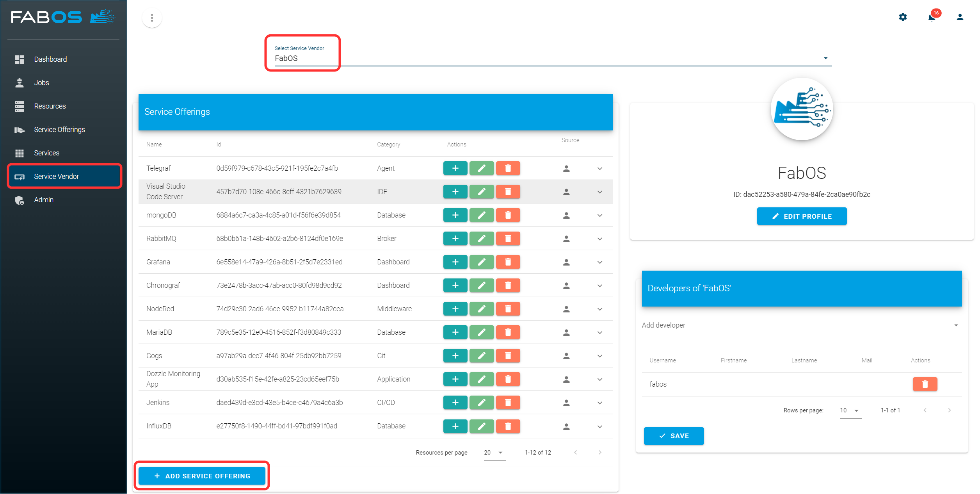Viewport: 980px width, 494px height.
Task: Delete the RabbitMQ service offering
Action: 508,239
